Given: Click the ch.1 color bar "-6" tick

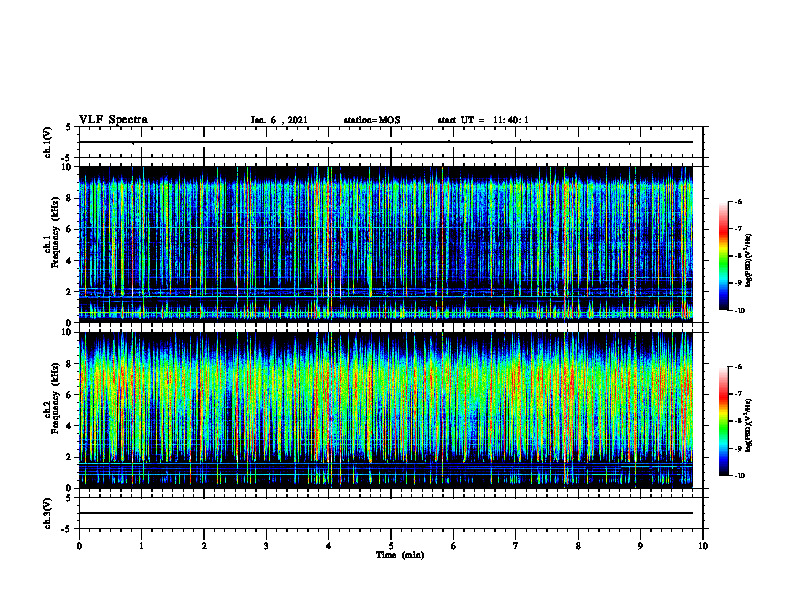Looking at the screenshot, I should click(738, 202).
